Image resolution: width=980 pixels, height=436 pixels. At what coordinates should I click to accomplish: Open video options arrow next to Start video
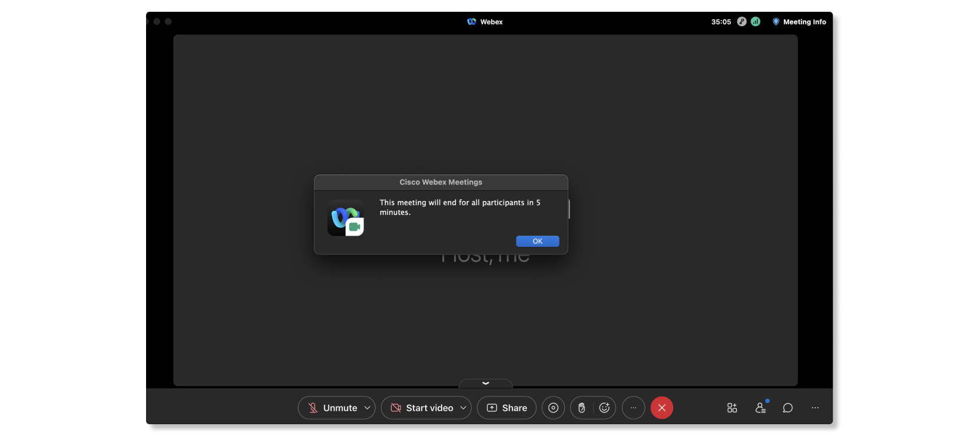coord(463,408)
